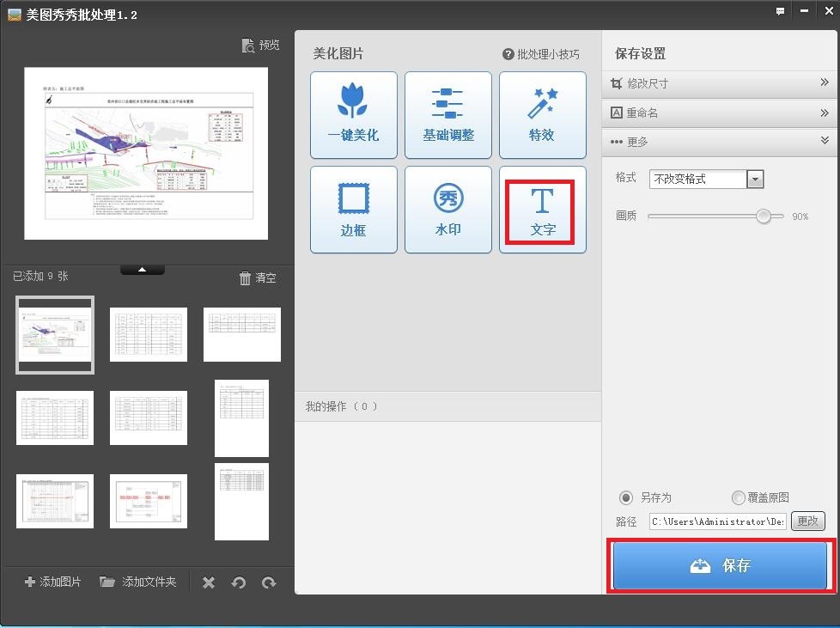Open the 边框 border tool
840x628 pixels.
pos(353,210)
